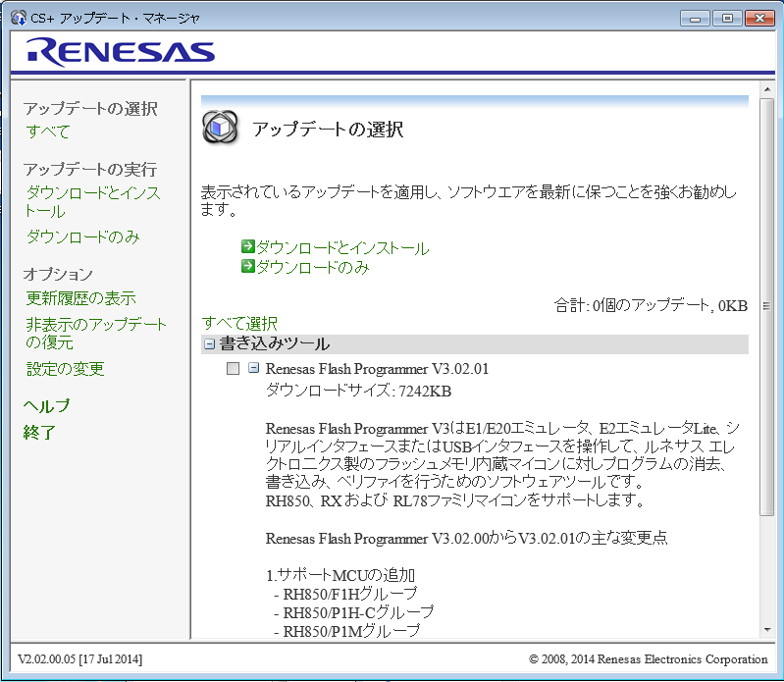
Task: Click the version text V2.02.00.05 [17 Jul 2014]
Action: click(x=80, y=659)
